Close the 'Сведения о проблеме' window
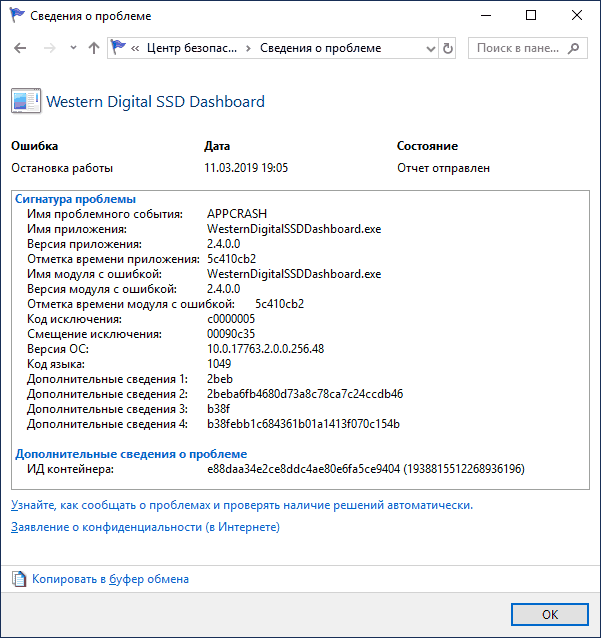 coord(577,15)
